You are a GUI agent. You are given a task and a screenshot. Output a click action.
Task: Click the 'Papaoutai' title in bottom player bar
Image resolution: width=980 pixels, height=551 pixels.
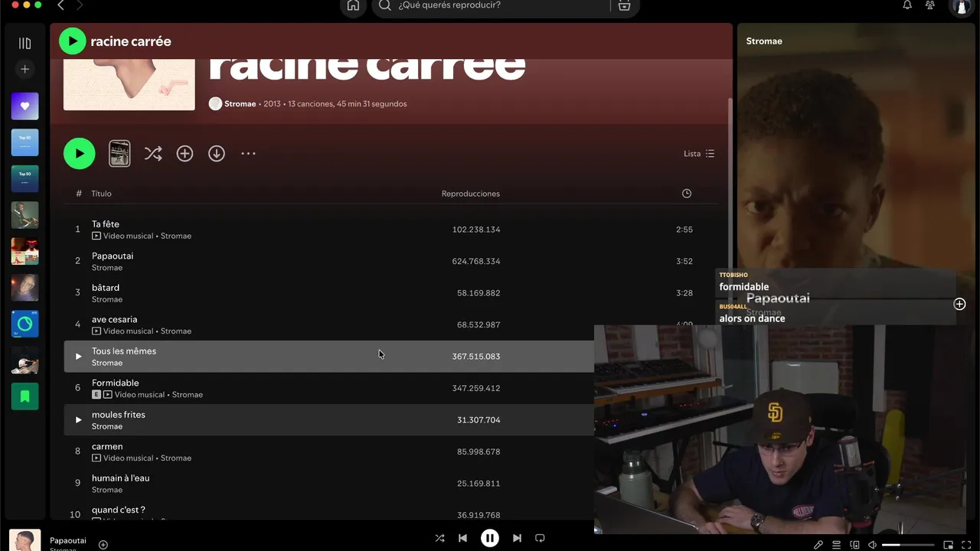click(68, 541)
